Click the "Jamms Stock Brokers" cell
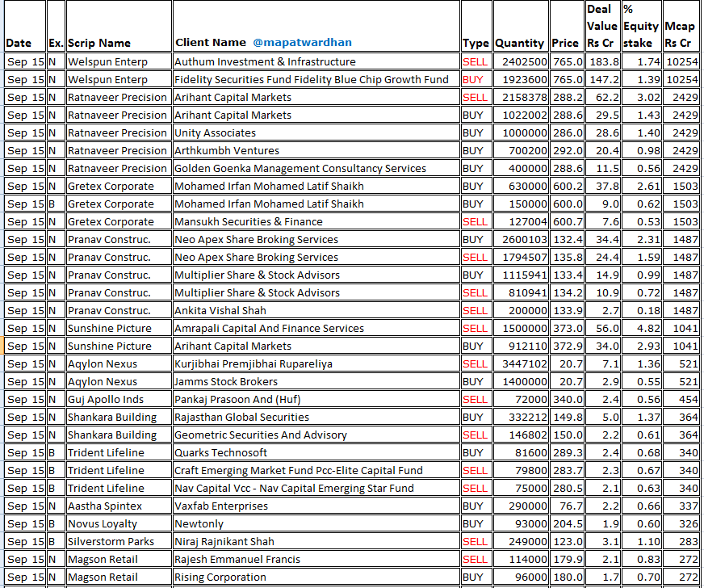The image size is (704, 588). point(316,382)
